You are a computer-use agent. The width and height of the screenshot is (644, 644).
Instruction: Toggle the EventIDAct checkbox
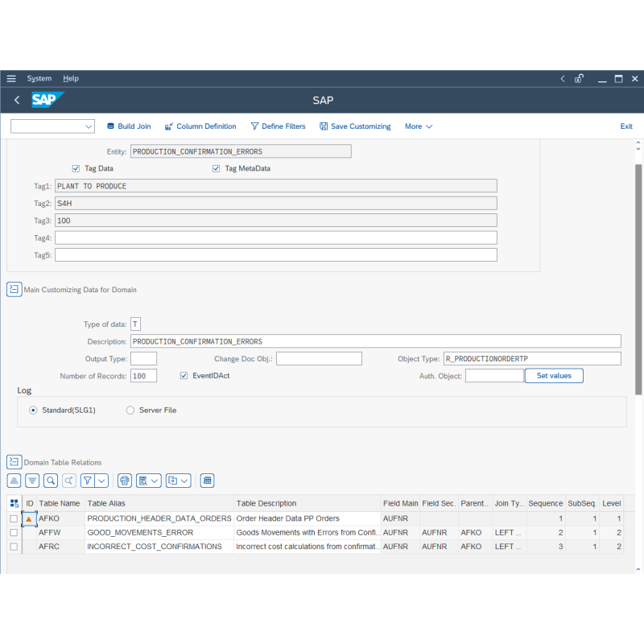point(184,375)
